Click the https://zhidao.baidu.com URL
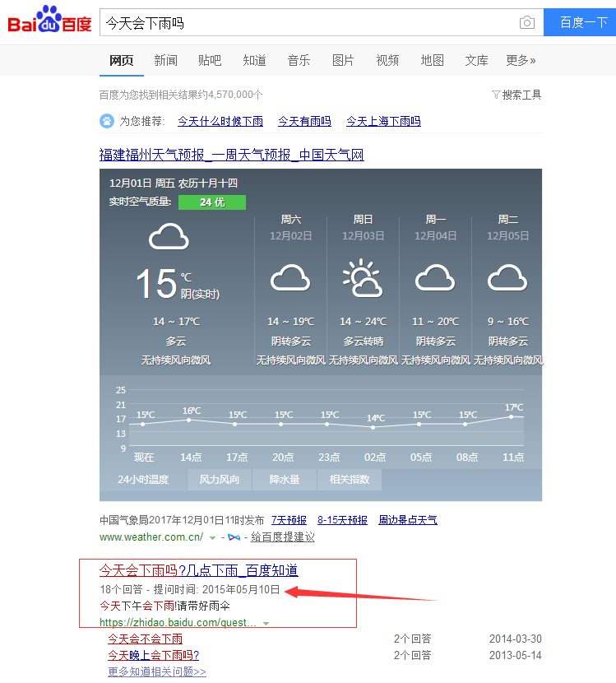The image size is (616, 683). point(178,623)
